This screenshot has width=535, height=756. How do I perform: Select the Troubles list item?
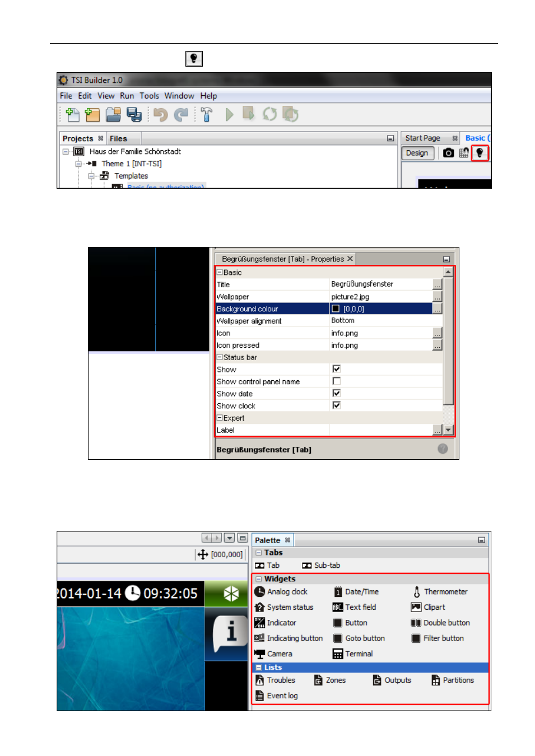click(275, 680)
